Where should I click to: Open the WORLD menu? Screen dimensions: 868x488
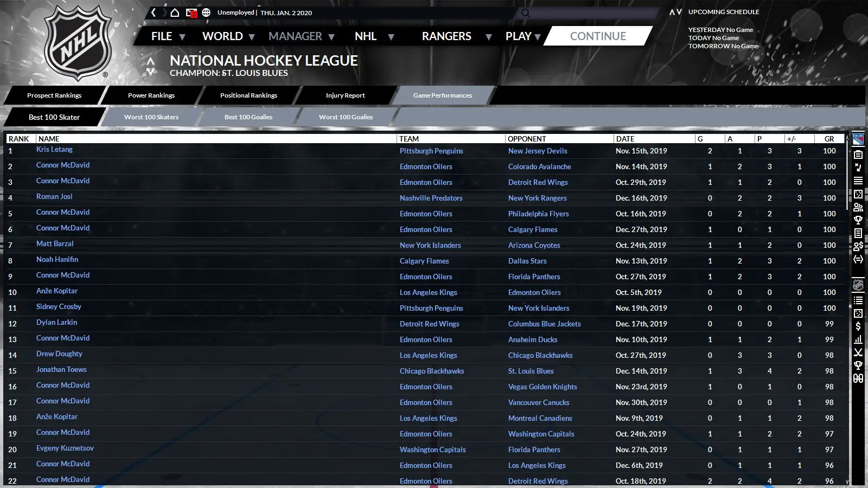coord(222,36)
